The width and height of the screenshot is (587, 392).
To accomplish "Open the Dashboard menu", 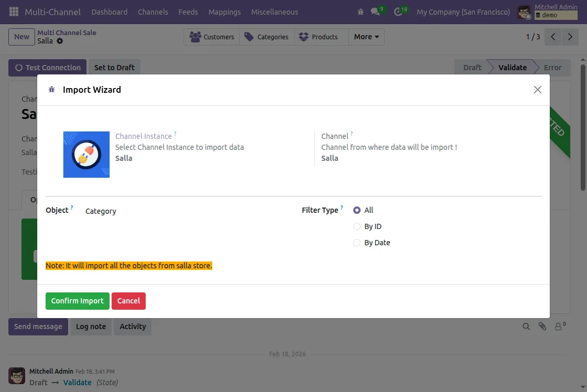I will click(x=110, y=12).
